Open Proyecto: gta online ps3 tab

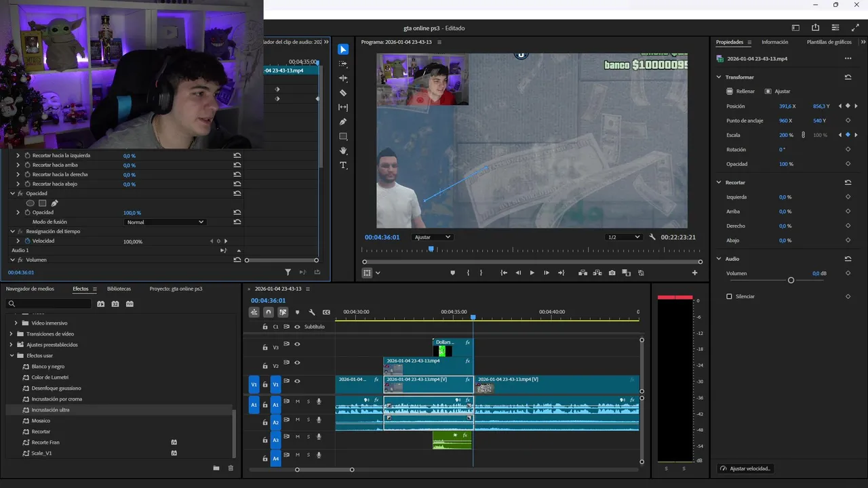(176, 289)
